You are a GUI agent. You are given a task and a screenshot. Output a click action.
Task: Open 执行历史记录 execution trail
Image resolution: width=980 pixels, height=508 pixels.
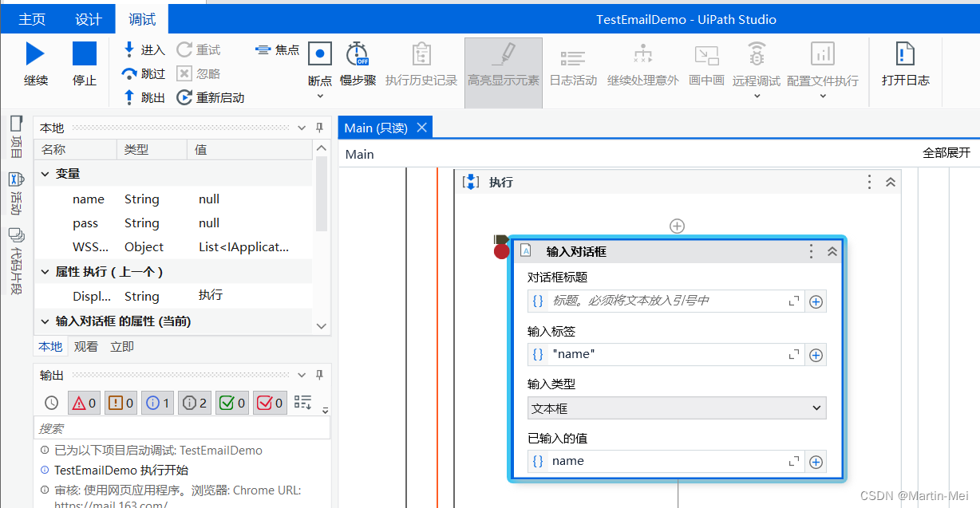click(421, 65)
